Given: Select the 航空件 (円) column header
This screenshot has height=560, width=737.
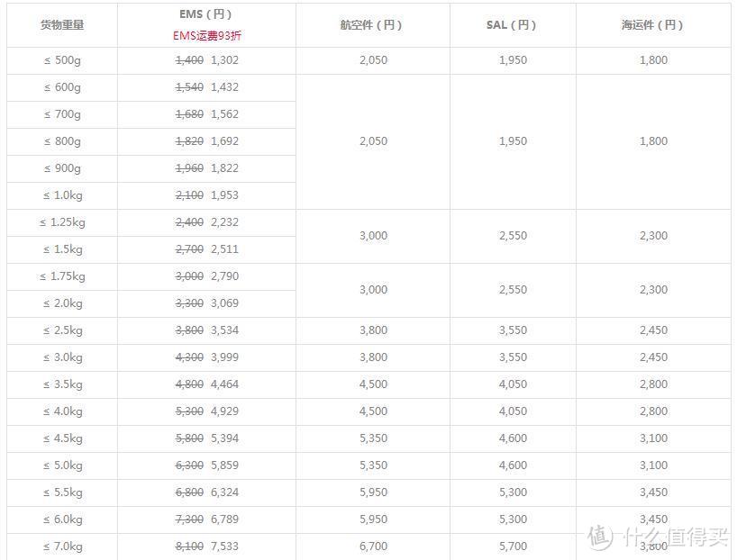Looking at the screenshot, I should (371, 25).
